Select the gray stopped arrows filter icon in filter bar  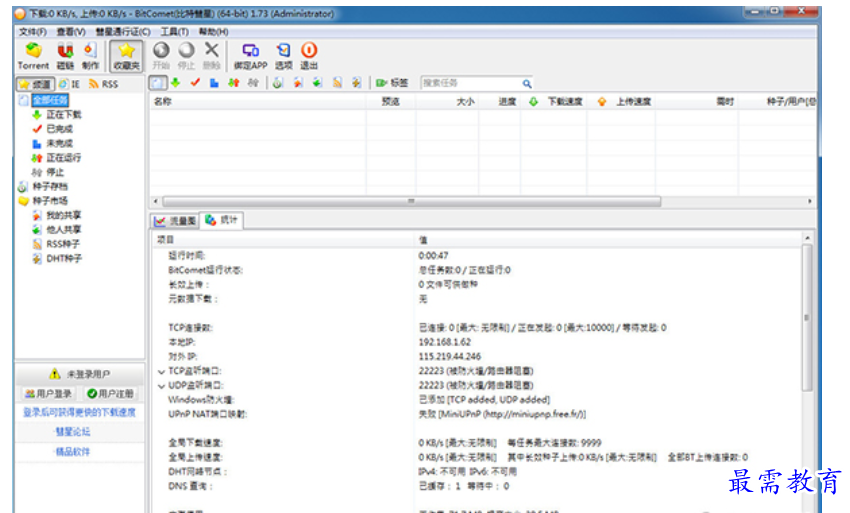coord(253,83)
